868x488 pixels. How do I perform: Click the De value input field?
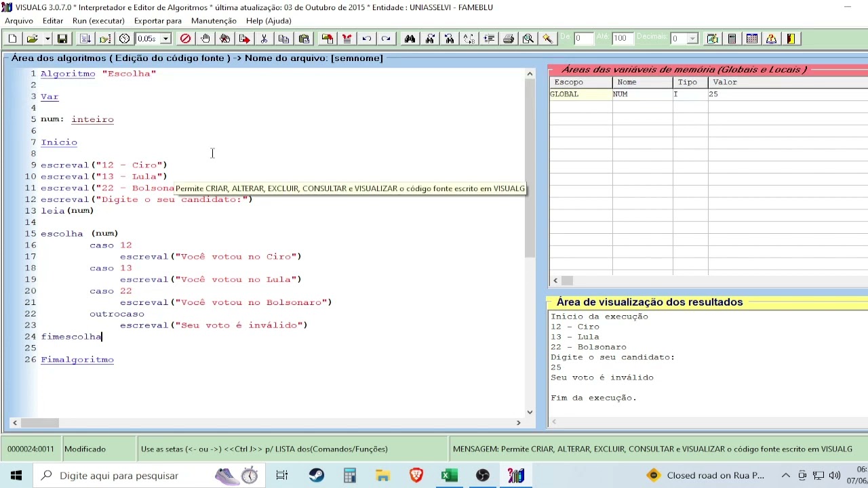coord(583,39)
